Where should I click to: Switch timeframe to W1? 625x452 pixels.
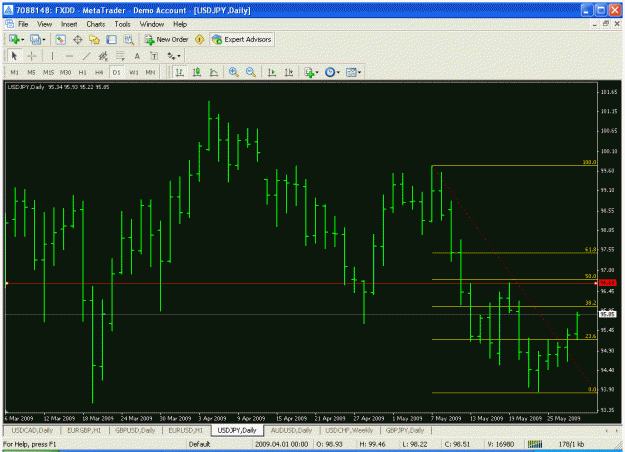tap(134, 72)
